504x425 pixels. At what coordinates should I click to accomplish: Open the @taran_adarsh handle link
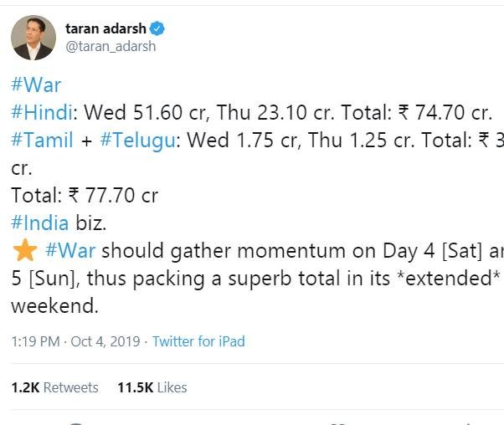pyautogui.click(x=110, y=47)
